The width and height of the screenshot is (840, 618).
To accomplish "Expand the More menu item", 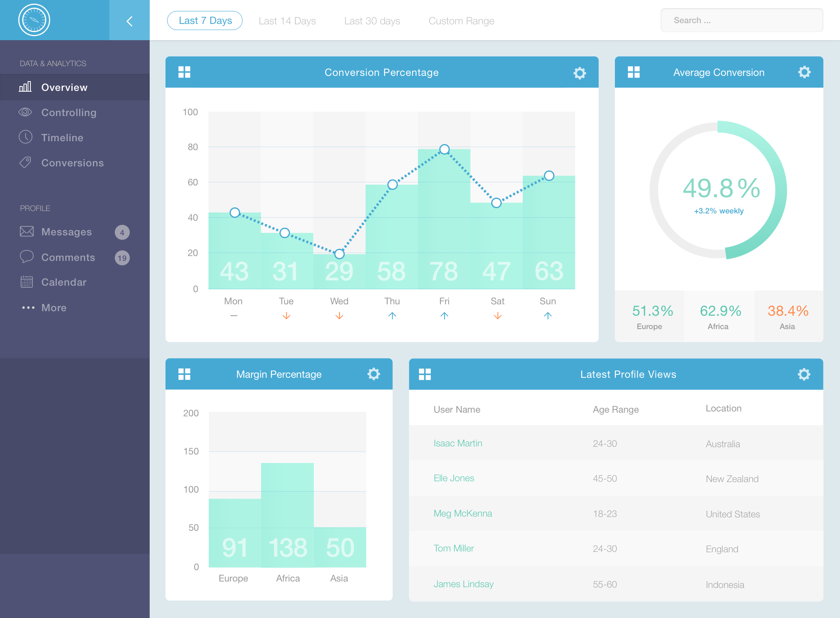I will pyautogui.click(x=54, y=308).
